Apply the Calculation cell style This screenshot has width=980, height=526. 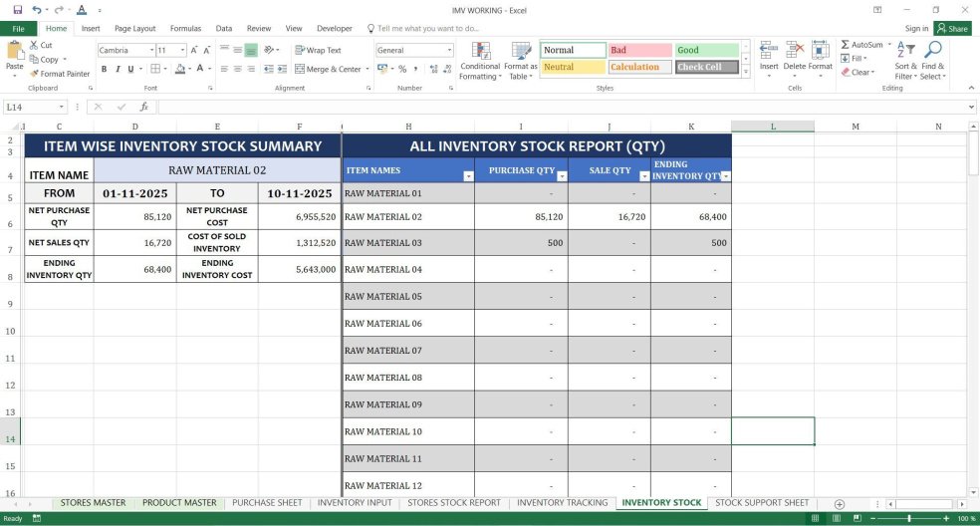coord(640,67)
